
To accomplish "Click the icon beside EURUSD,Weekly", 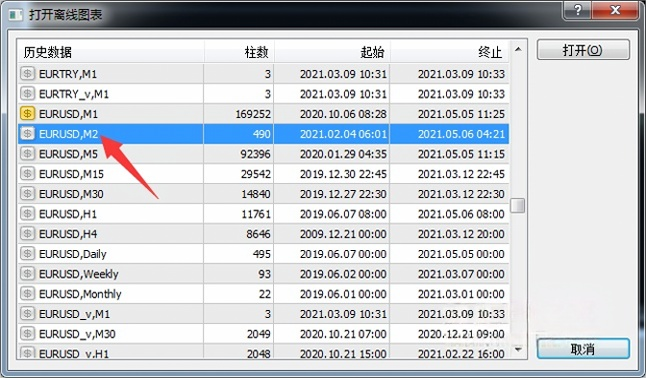I will click(x=28, y=274).
